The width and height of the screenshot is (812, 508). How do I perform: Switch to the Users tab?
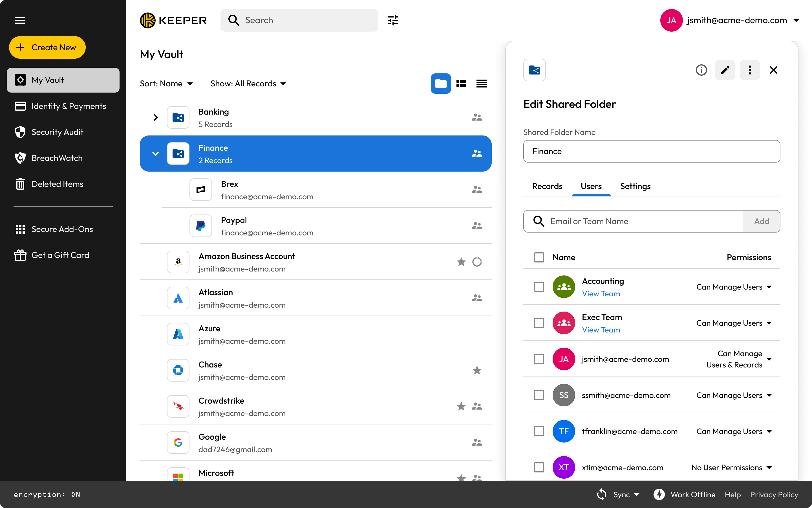point(591,186)
